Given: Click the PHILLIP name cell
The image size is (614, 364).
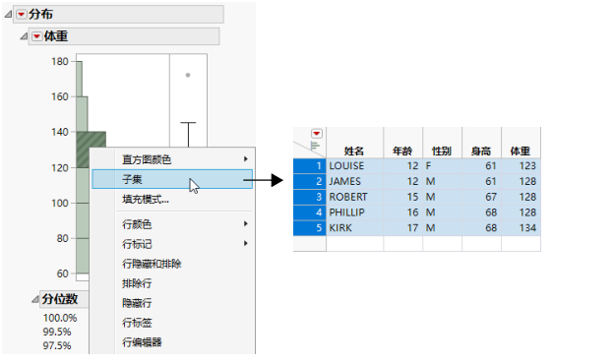Looking at the screenshot, I should click(x=355, y=212).
